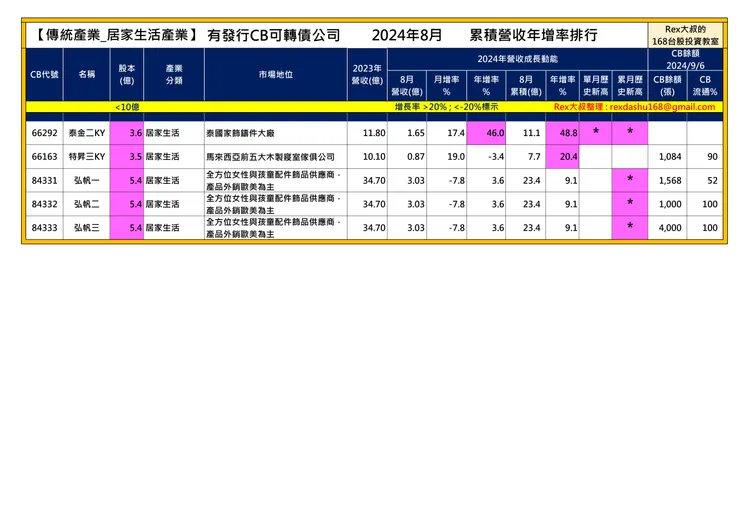The width and height of the screenshot is (740, 523).
Task: Click the 月增率% column header
Action: pos(446,85)
